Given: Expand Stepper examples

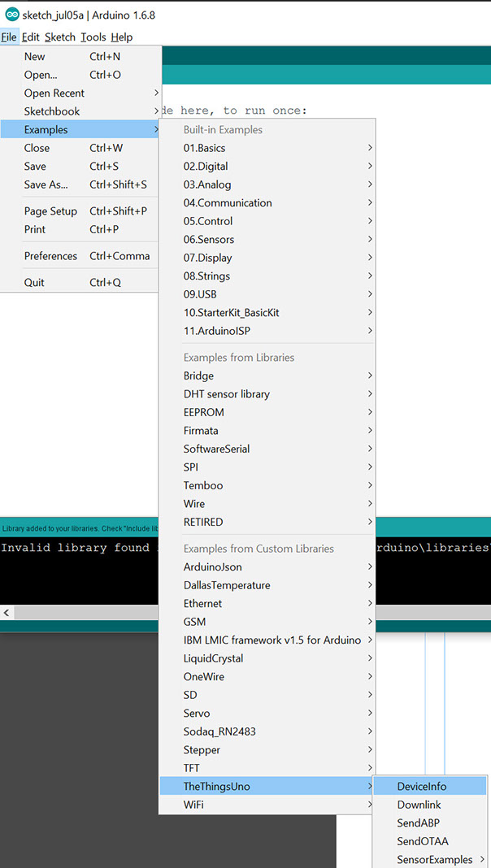Looking at the screenshot, I should pyautogui.click(x=267, y=749).
